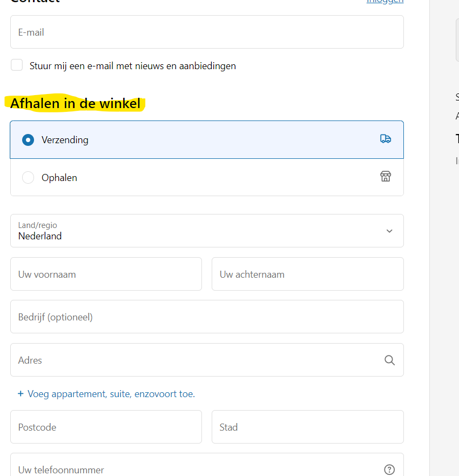The image size is (459, 476).
Task: Select the Verzending radio option
Action: click(x=28, y=140)
